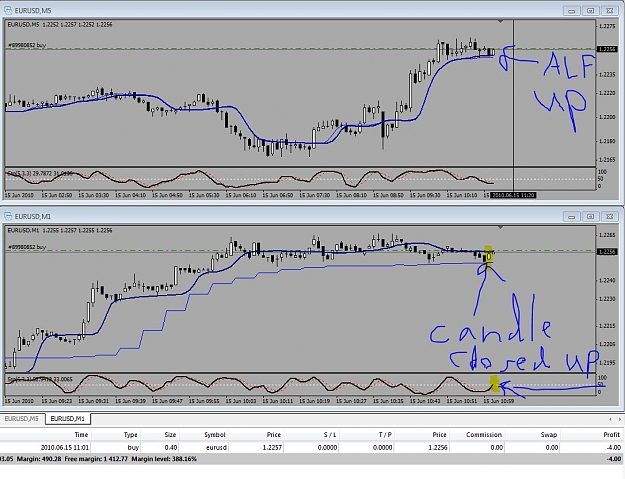The image size is (625, 479).
Task: Click the EURUSD,M5 window title chart icon
Action: [8, 10]
